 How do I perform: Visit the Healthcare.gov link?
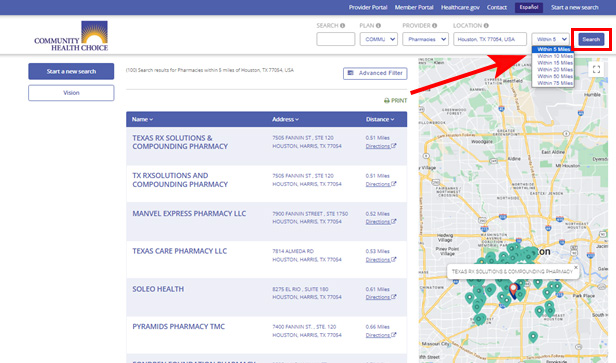(x=460, y=7)
